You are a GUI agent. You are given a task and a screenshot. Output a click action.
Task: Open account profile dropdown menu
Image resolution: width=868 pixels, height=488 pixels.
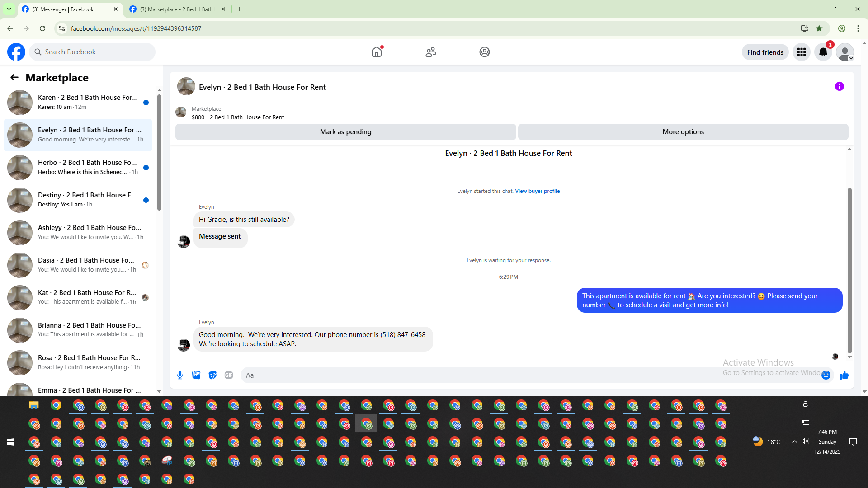click(844, 52)
